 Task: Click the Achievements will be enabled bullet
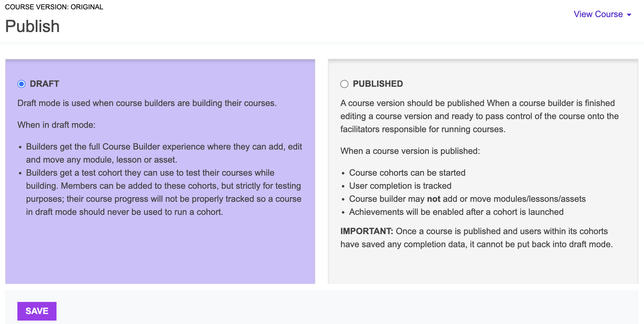(x=456, y=212)
